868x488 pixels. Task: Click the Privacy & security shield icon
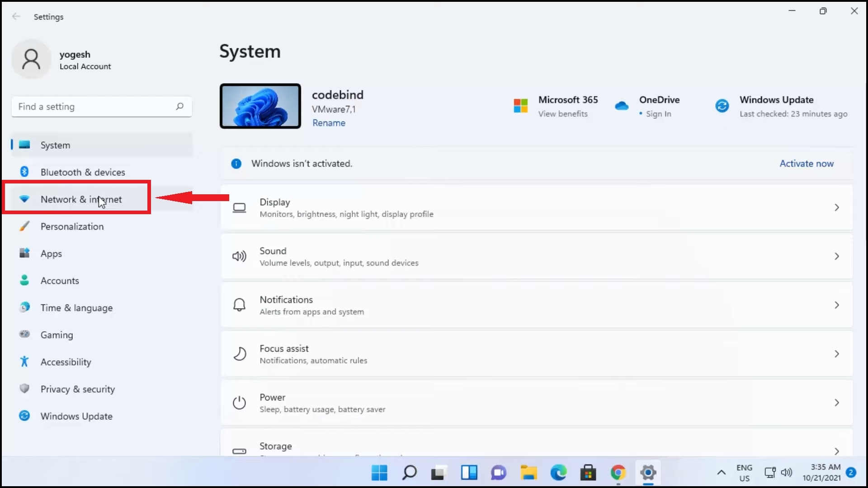[24, 389]
